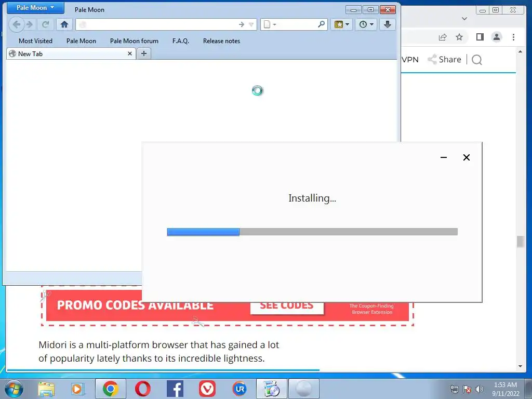Open the Windows Start menu

[x=14, y=389]
